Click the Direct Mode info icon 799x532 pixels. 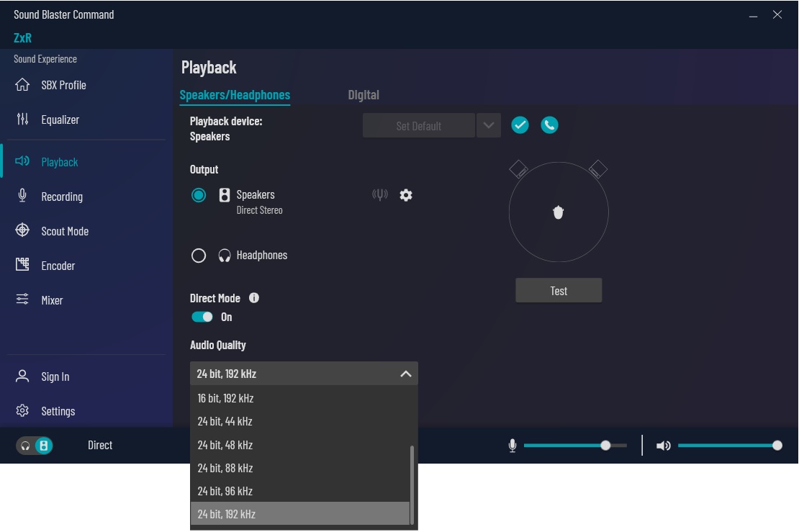click(x=254, y=298)
